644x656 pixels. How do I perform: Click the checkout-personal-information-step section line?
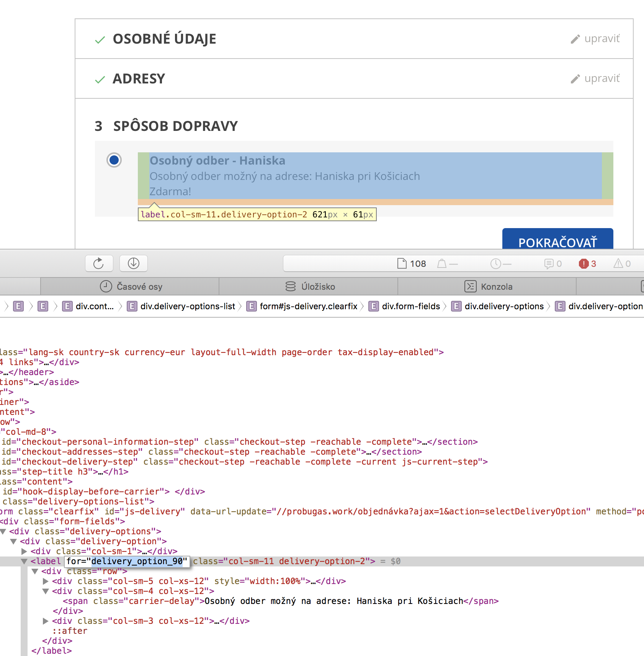tap(239, 442)
